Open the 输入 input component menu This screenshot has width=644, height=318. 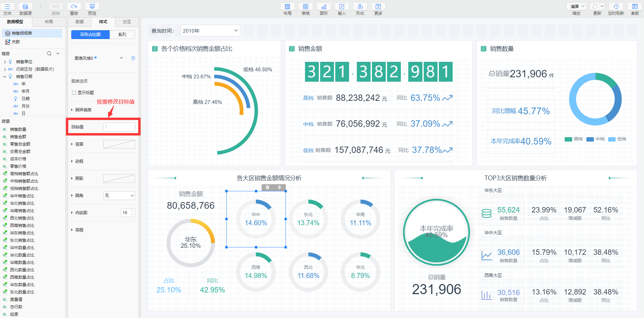click(x=342, y=7)
